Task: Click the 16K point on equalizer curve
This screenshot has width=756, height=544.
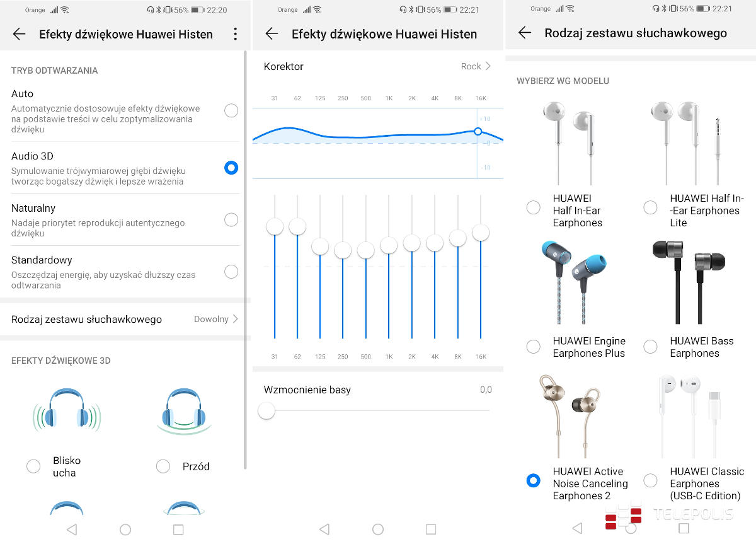Action: [x=478, y=131]
